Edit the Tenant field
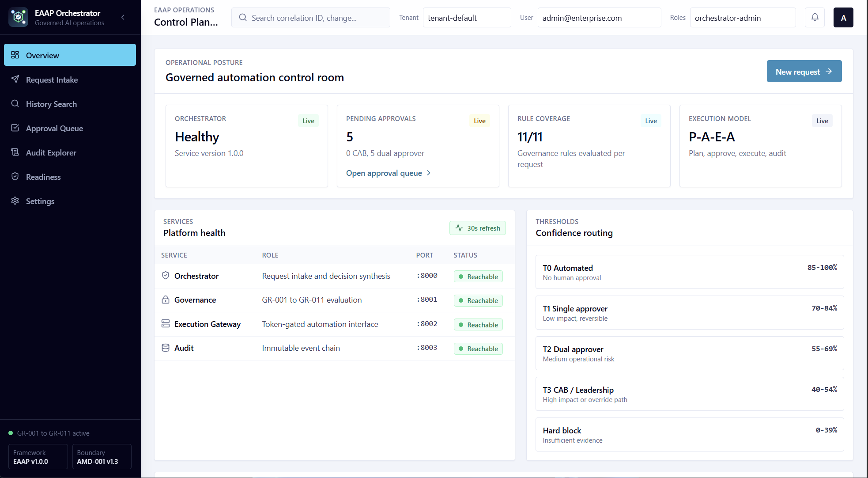 coord(467,18)
